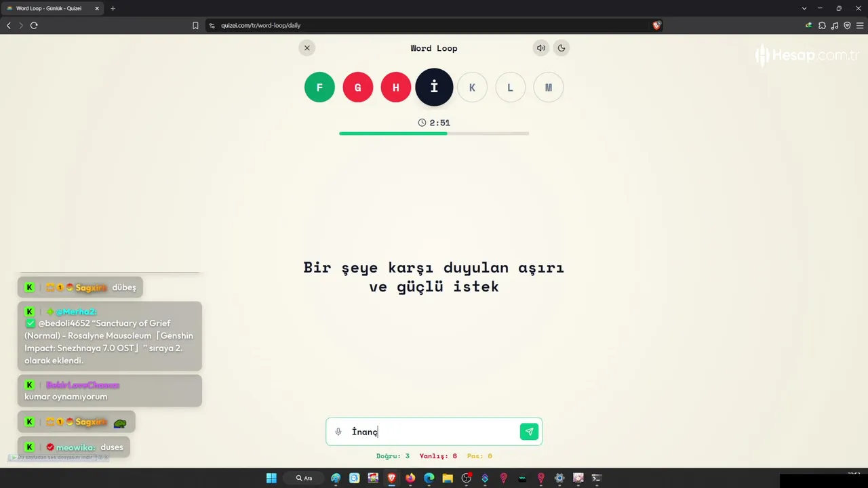Click the quizei.com address bar
The image size is (868, 488).
coord(434,25)
